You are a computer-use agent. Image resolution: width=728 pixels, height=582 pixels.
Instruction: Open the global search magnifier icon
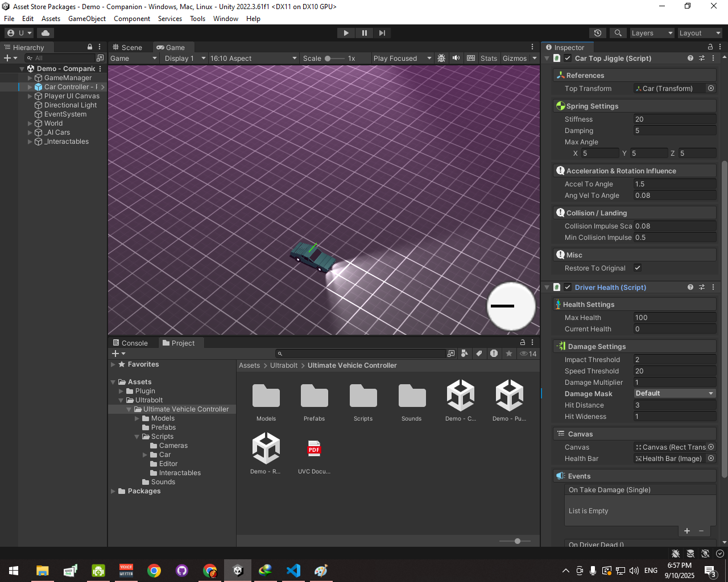pyautogui.click(x=618, y=33)
